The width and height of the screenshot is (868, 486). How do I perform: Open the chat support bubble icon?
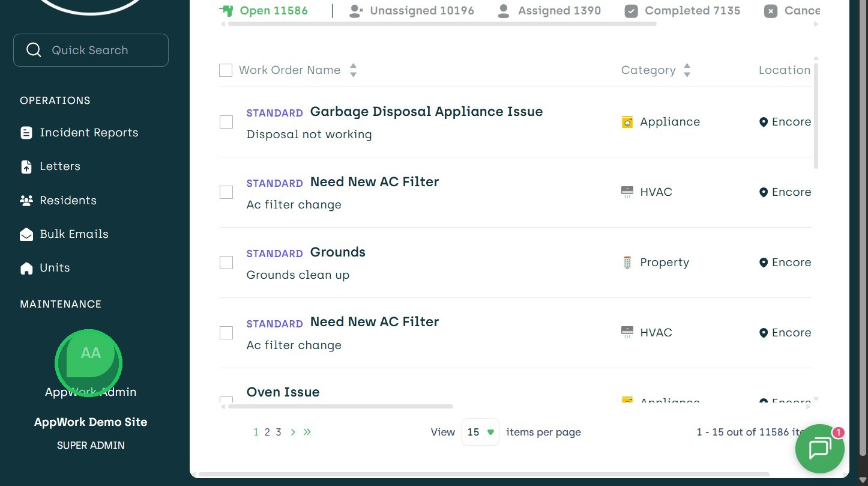point(819,449)
